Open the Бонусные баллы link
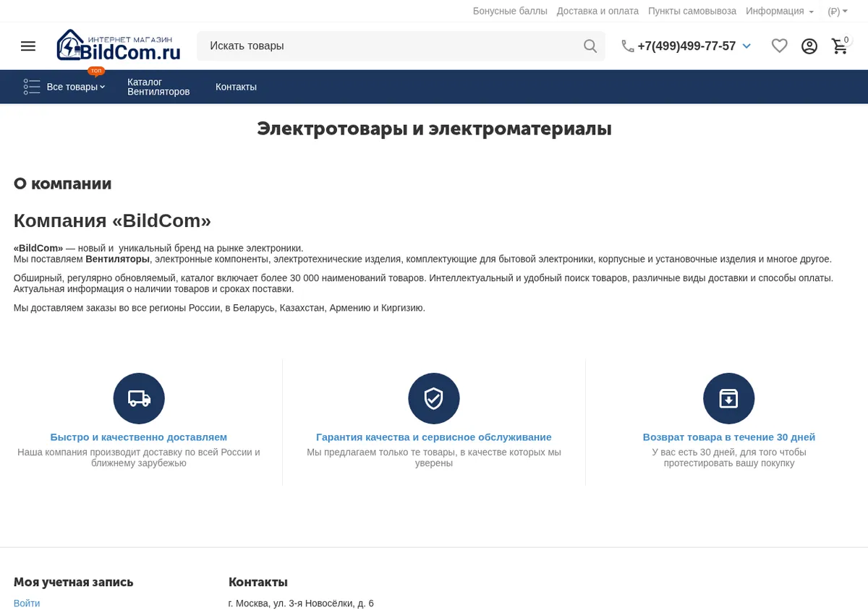This screenshot has width=868, height=610. (x=510, y=11)
